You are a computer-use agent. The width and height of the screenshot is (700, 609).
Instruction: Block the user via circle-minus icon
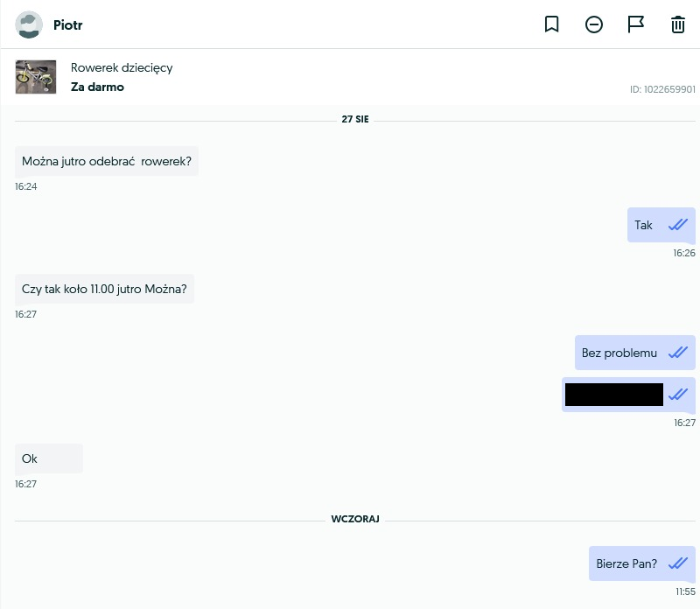594,24
